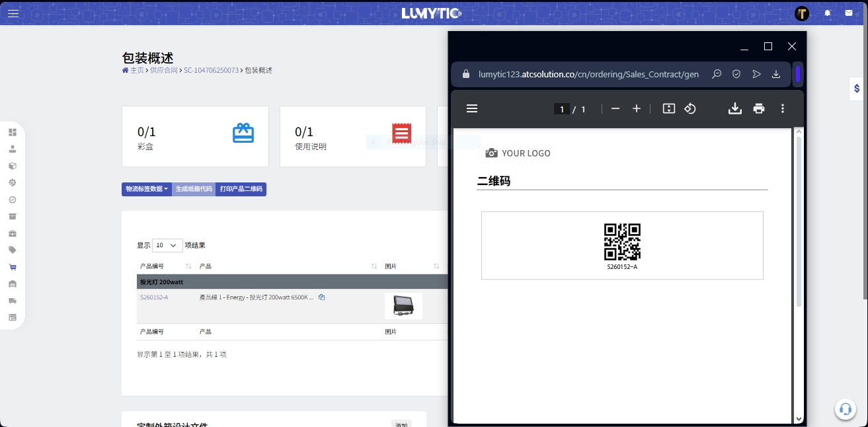Open the dashboard grid icon in sidebar
This screenshot has width=868, height=427.
pos(13,132)
